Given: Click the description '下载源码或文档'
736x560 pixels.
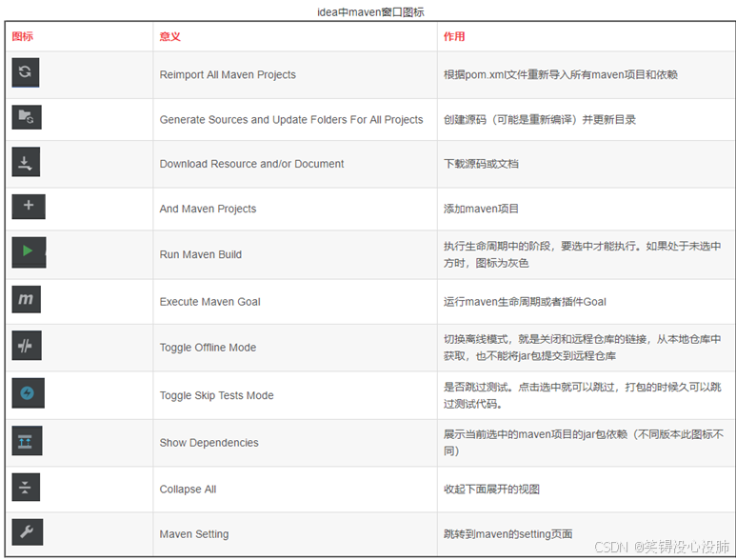Looking at the screenshot, I should 481,164.
